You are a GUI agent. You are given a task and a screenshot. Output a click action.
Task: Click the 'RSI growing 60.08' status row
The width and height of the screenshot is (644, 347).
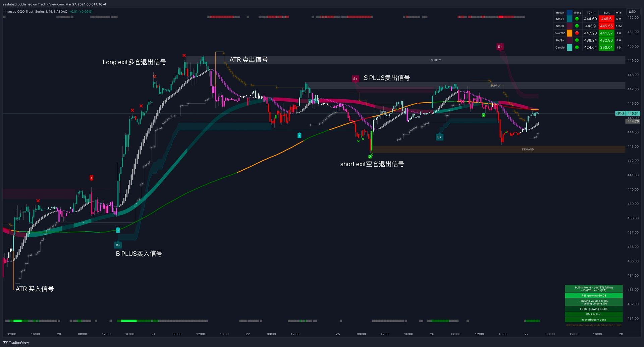point(594,296)
